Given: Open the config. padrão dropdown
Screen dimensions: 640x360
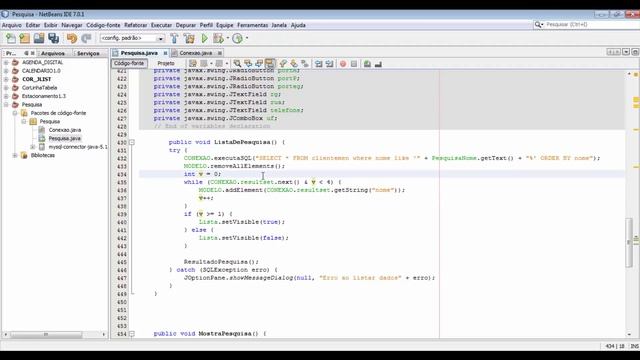Looking at the screenshot, I should (160, 38).
